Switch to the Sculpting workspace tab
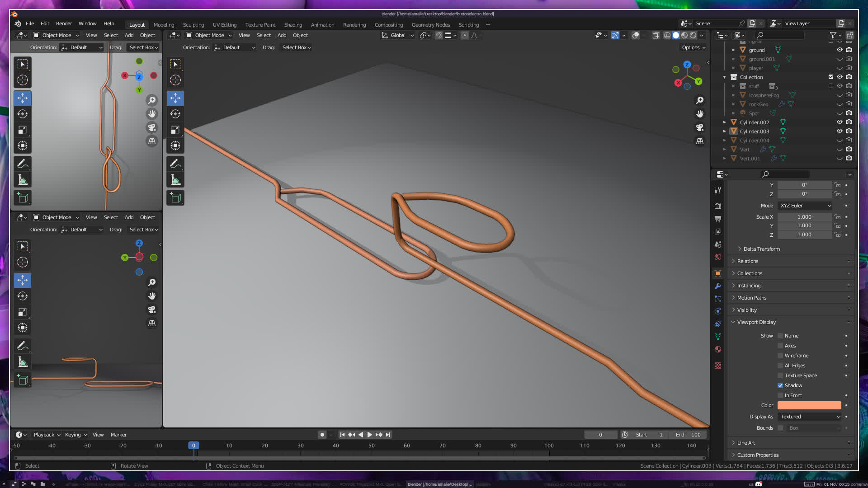 (x=193, y=25)
